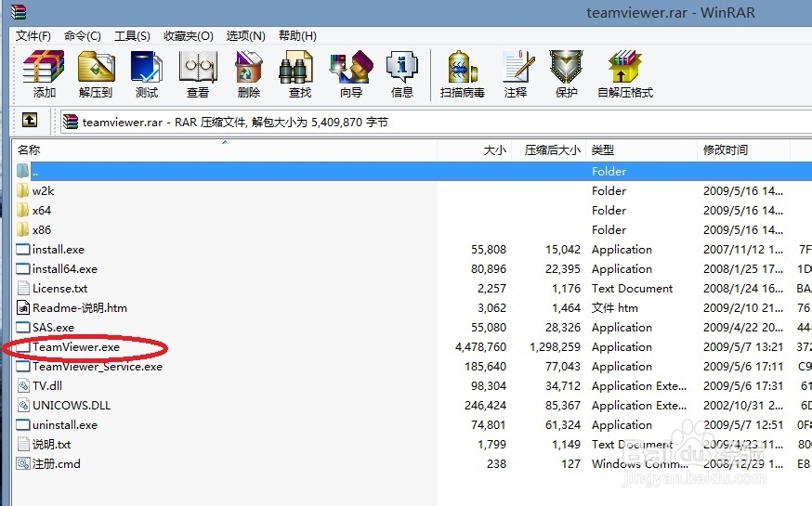
Task: Click the UNICOWS.DLL file icon
Action: pos(23,405)
